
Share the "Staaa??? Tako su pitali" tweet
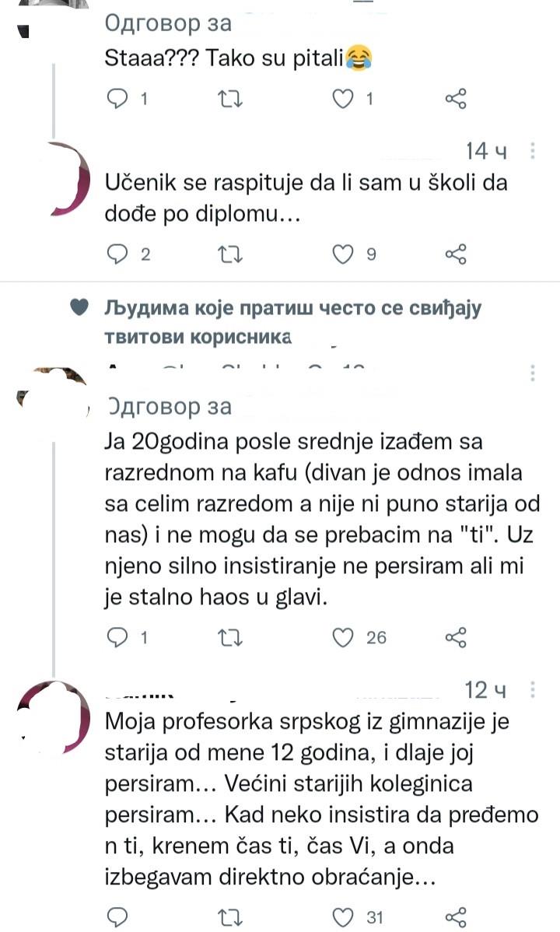pos(455,99)
